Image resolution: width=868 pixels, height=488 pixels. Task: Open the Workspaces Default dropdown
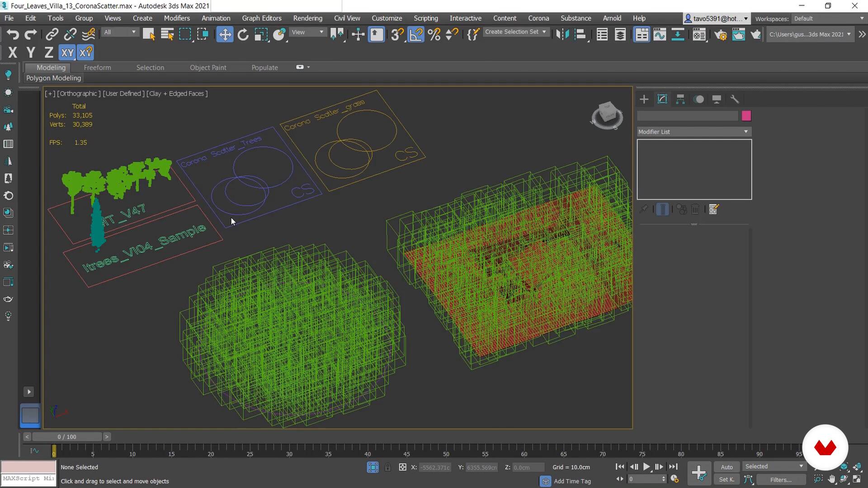[x=830, y=19]
